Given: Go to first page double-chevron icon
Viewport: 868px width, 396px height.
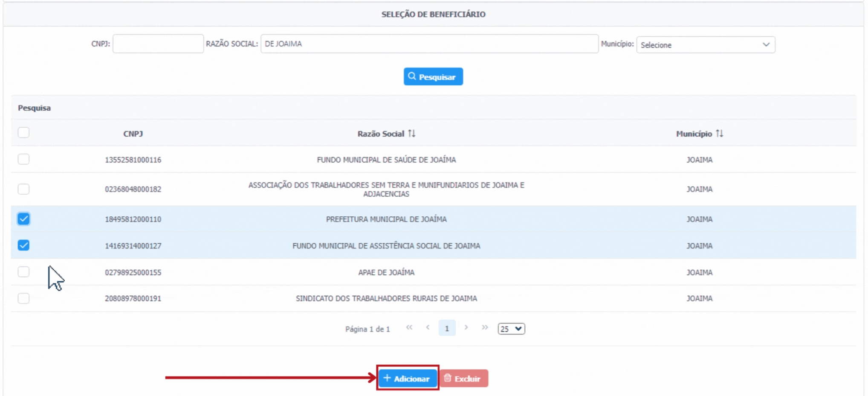Looking at the screenshot, I should 409,328.
